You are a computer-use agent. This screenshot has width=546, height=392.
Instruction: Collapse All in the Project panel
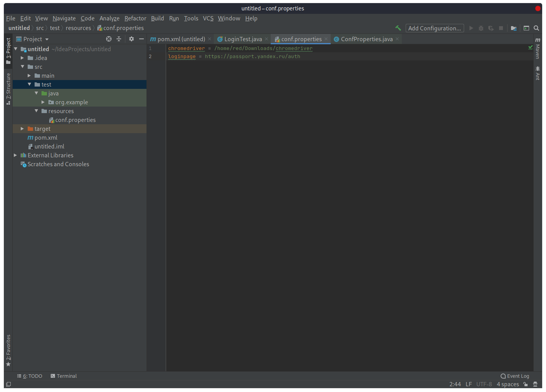(119, 39)
